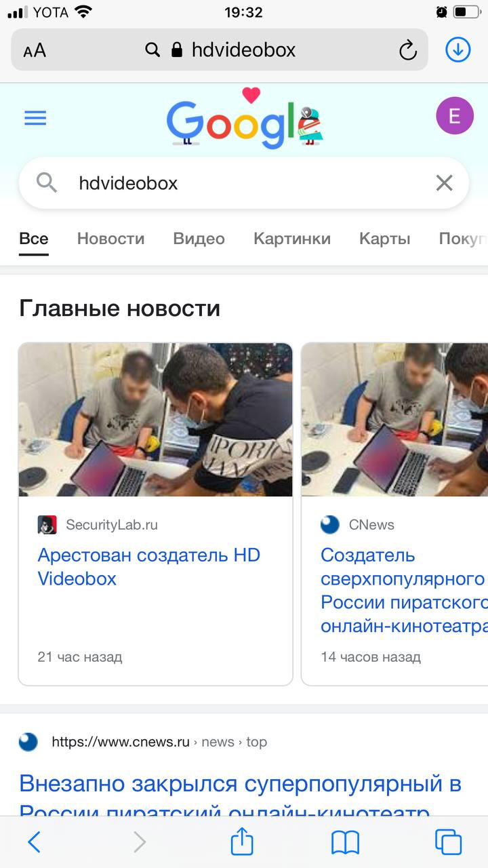Switch to the Видео tab
488x868 pixels.
pos(199,239)
